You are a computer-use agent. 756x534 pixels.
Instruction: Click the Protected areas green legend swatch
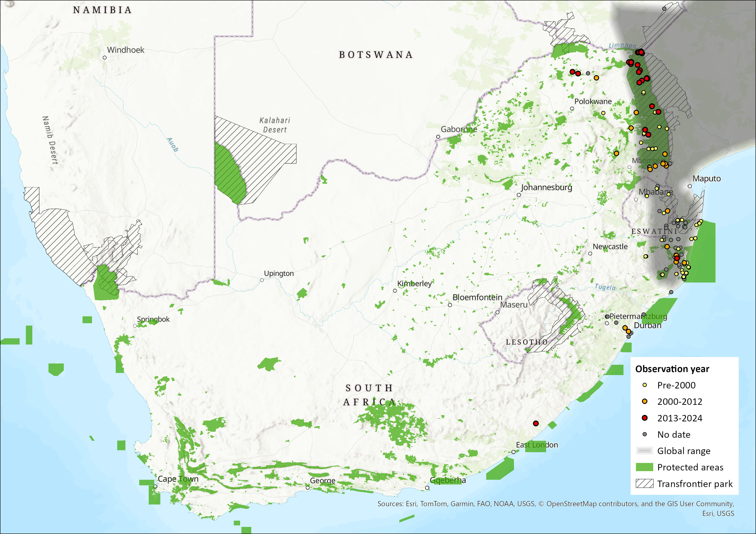(x=644, y=467)
